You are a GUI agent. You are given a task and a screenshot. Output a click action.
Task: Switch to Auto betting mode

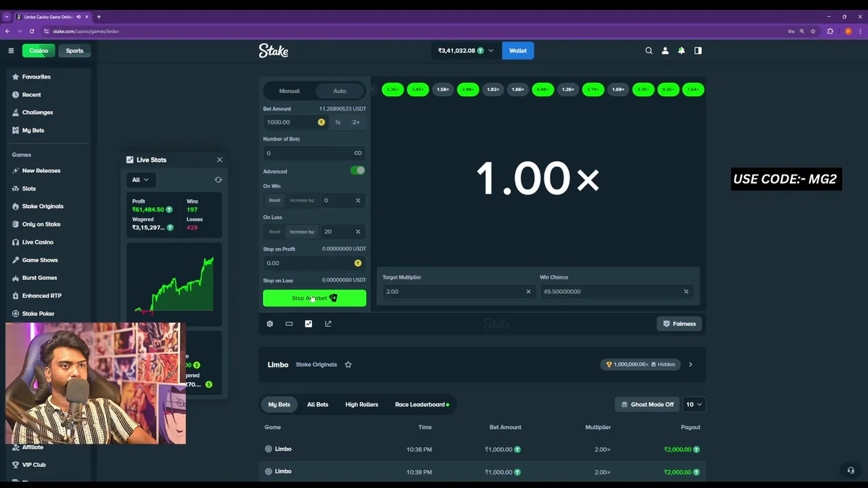340,91
